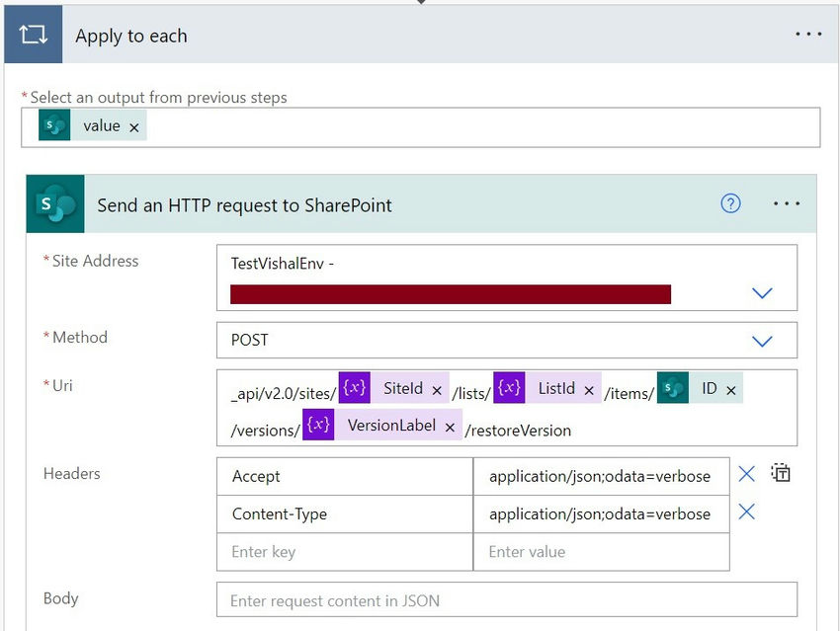Delete the Content-Type header row

[x=746, y=512]
